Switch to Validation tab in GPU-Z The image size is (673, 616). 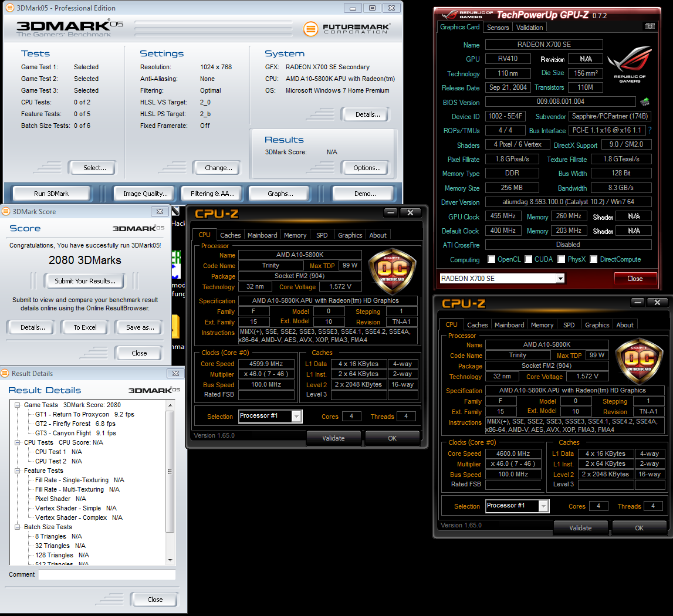click(x=530, y=28)
